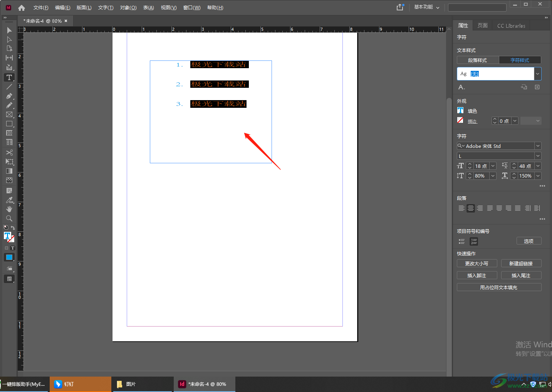This screenshot has width=552, height=392.
Task: Select the Direct Selection tool
Action: [x=9, y=39]
